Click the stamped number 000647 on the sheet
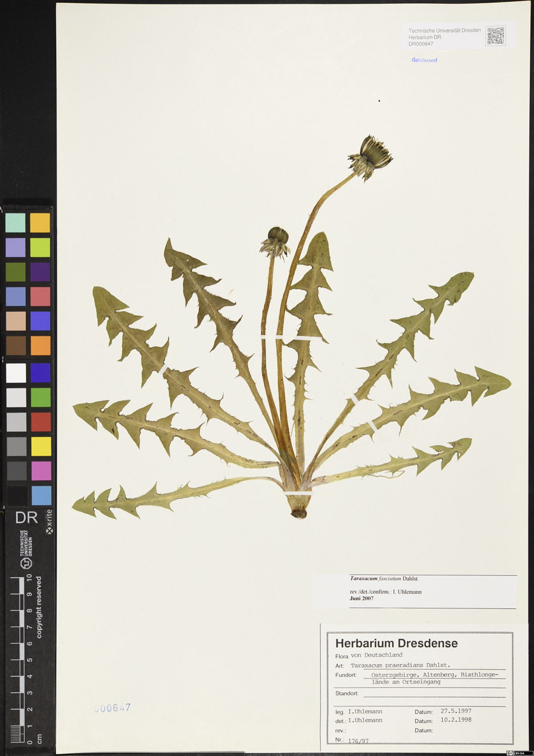This screenshot has width=534, height=756. coord(113,707)
